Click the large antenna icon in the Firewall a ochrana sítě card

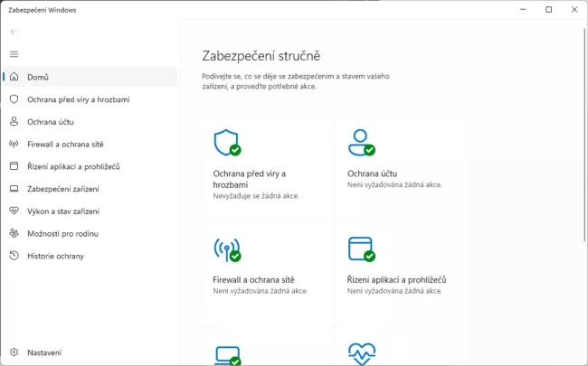pos(227,249)
